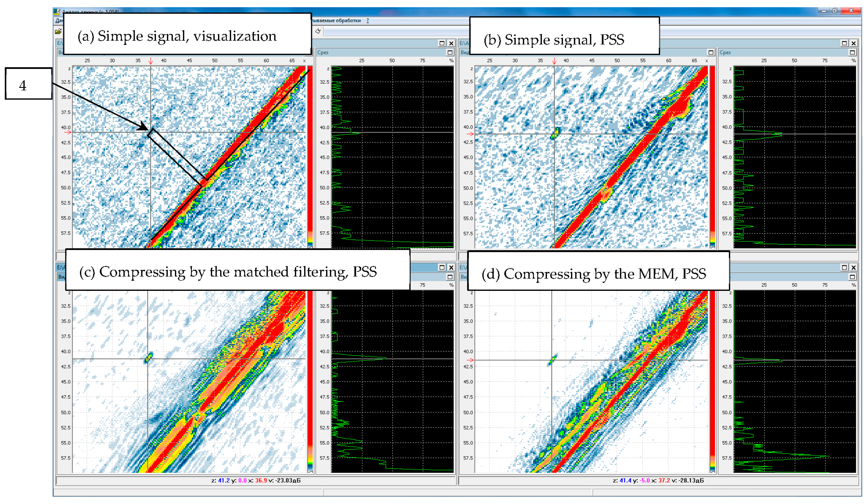Maximize the bottom-left Срез slice panel
This screenshot has width=868, height=504.
tap(450, 277)
